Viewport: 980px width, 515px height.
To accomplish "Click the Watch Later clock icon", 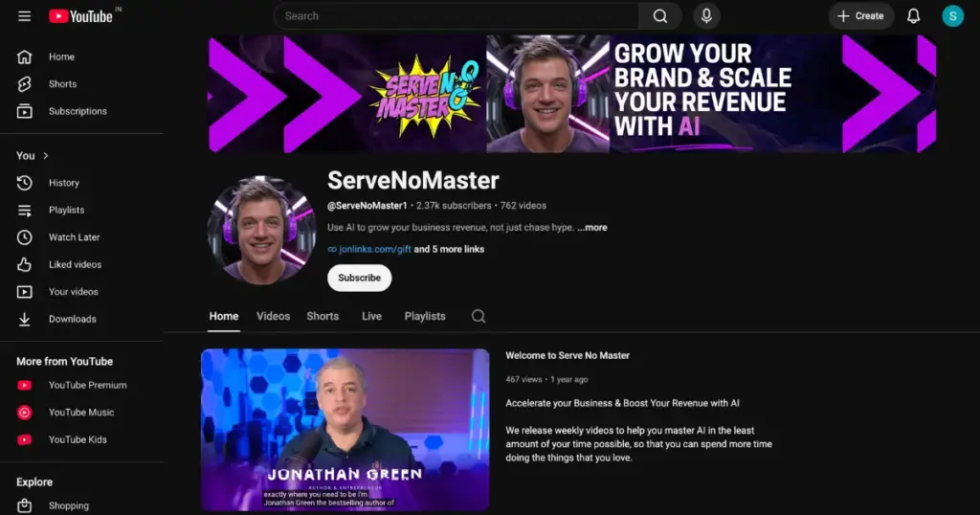I will (24, 236).
